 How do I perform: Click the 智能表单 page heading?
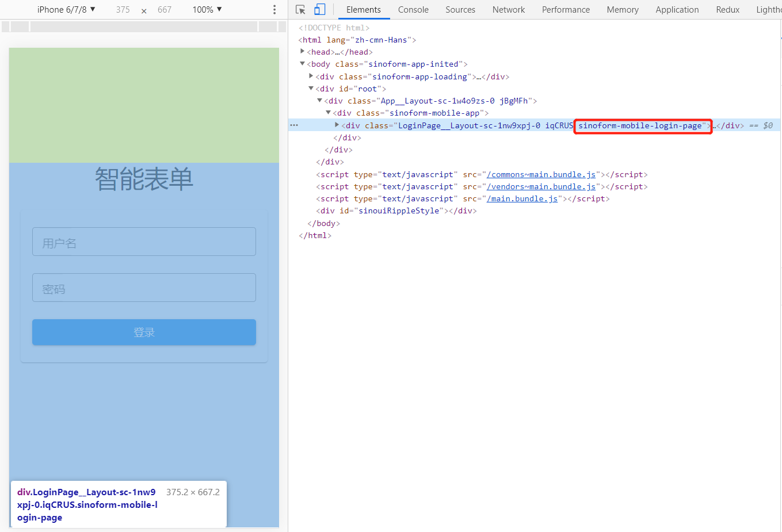click(144, 179)
